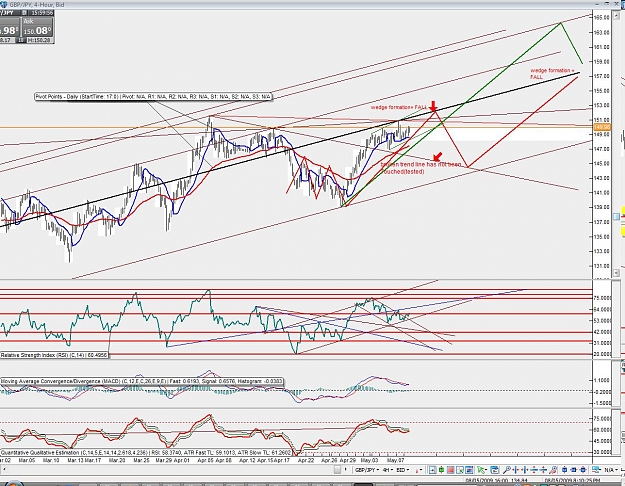Click the chart window icon in title bar

click(x=4, y=4)
